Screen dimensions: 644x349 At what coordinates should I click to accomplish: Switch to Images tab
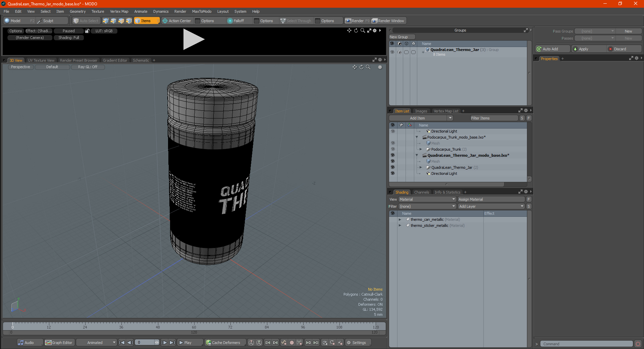[x=421, y=111]
